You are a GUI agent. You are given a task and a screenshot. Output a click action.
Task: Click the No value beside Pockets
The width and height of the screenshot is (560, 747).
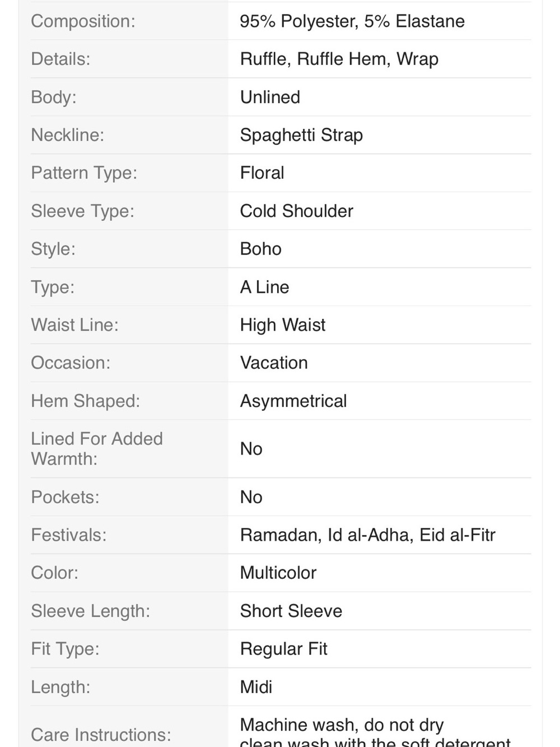click(251, 497)
